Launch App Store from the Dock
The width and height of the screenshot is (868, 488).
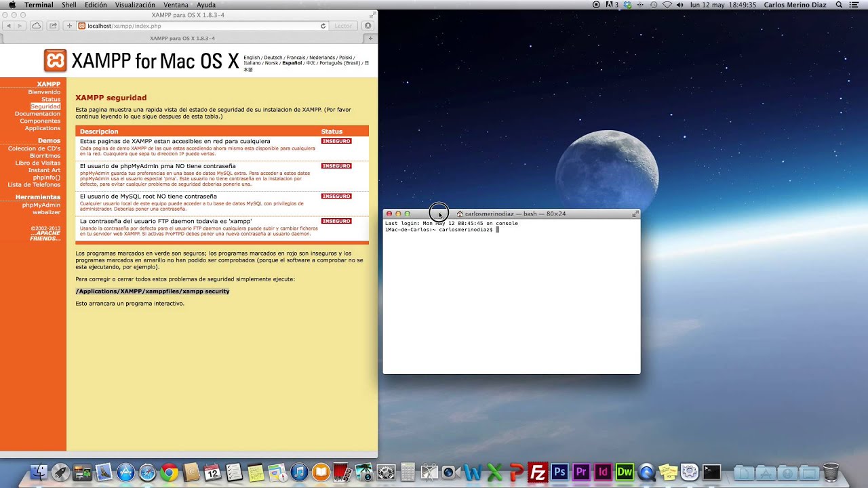[x=126, y=472]
